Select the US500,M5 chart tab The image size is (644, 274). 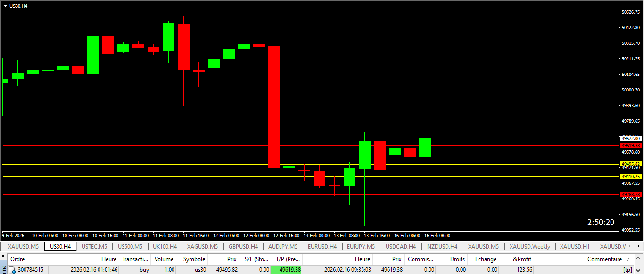click(x=130, y=246)
